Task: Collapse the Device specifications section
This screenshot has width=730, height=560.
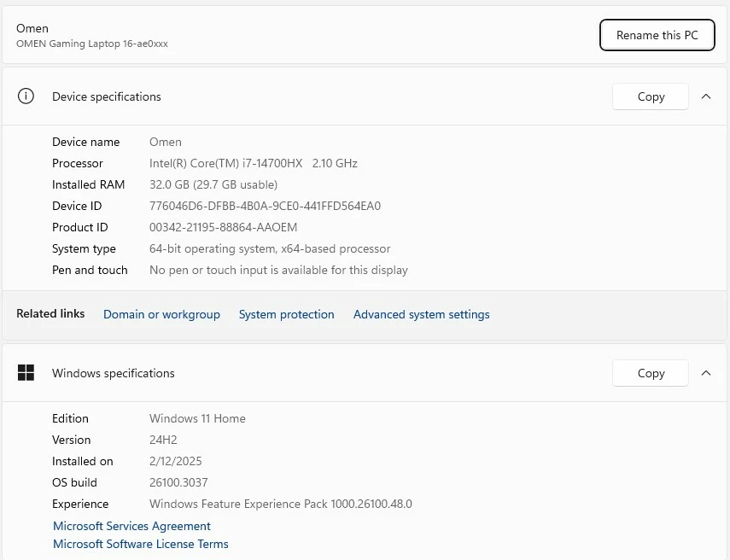Action: click(x=706, y=96)
